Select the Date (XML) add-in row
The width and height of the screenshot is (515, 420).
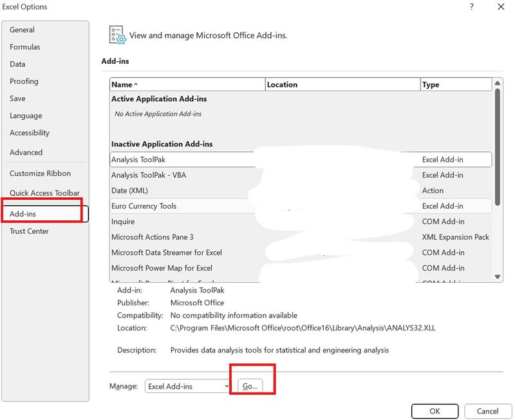[301, 191]
